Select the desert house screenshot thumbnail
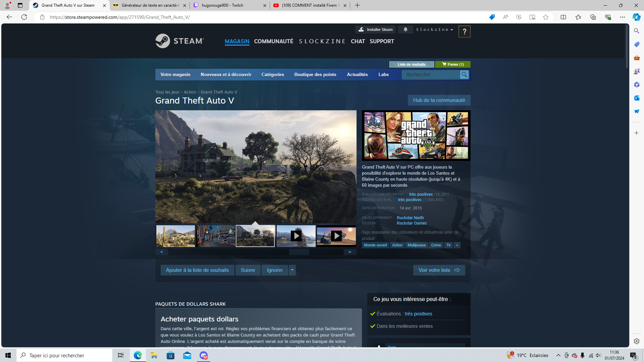Image resolution: width=644 pixels, height=362 pixels. pyautogui.click(x=175, y=236)
